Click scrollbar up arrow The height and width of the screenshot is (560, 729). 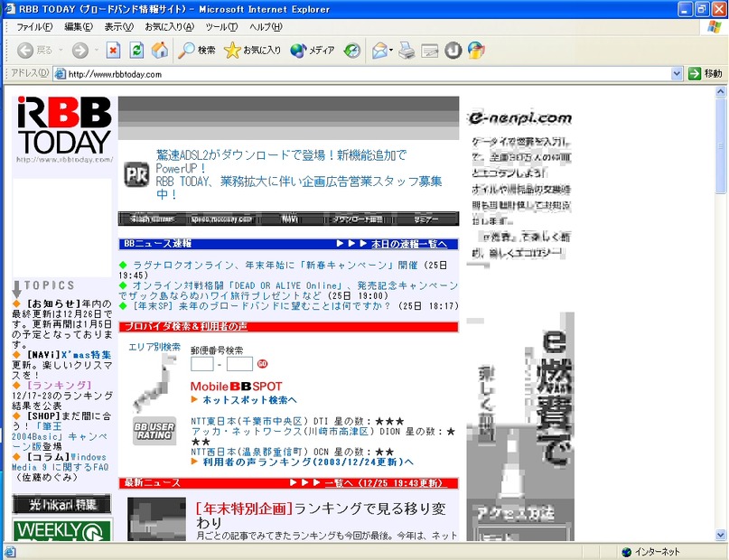pos(721,91)
